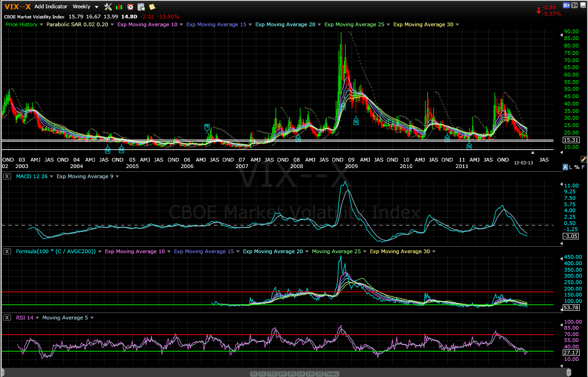This screenshot has width=588, height=377.
Task: Close the Formula indicator pane
Action: pyautogui.click(x=7, y=251)
